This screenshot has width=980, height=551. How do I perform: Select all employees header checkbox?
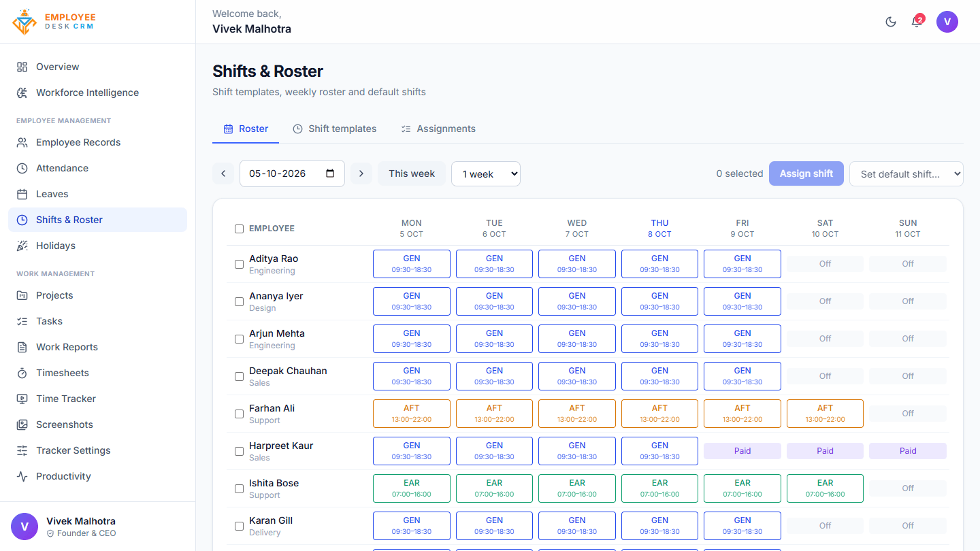pyautogui.click(x=239, y=229)
